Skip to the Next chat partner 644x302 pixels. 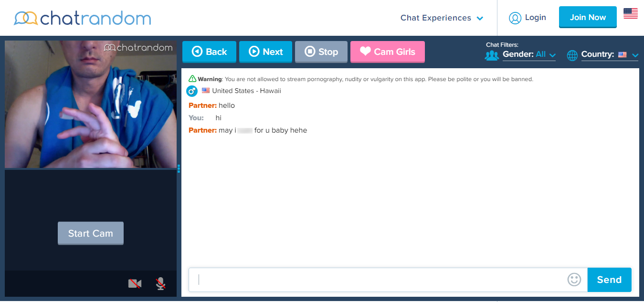click(265, 52)
